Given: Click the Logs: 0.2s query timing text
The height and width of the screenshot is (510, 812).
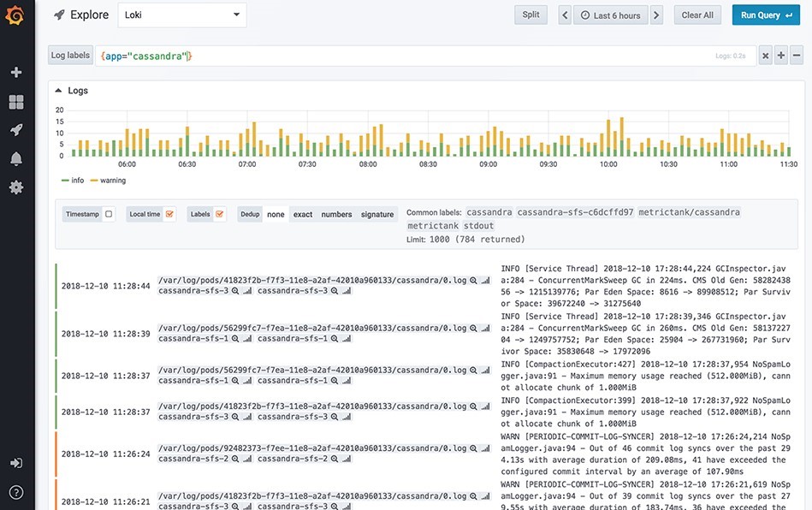Looking at the screenshot, I should coord(730,56).
